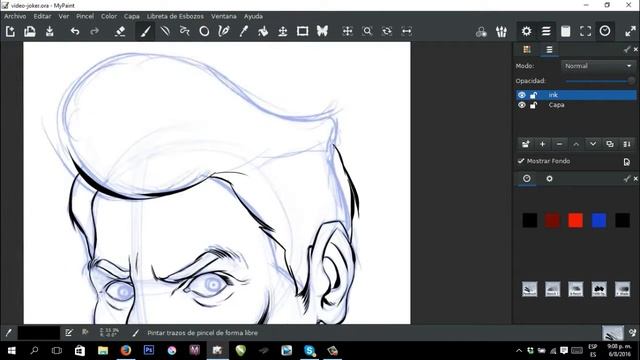Screen dimensions: 640x360
Task: Select the inking pen tool
Action: pyautogui.click(x=224, y=31)
